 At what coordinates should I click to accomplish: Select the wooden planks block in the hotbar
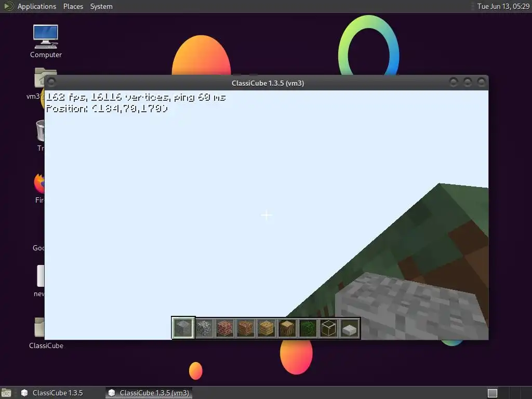[x=267, y=328]
